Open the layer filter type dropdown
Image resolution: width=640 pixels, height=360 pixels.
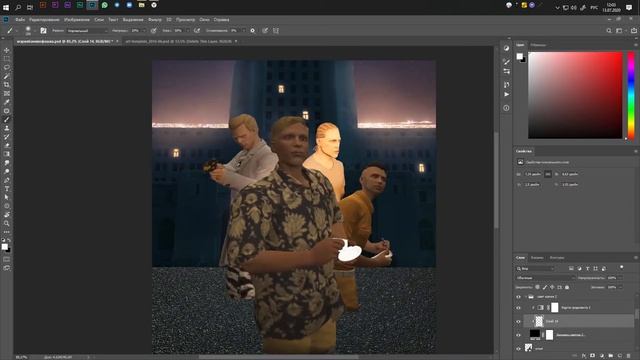[535, 269]
